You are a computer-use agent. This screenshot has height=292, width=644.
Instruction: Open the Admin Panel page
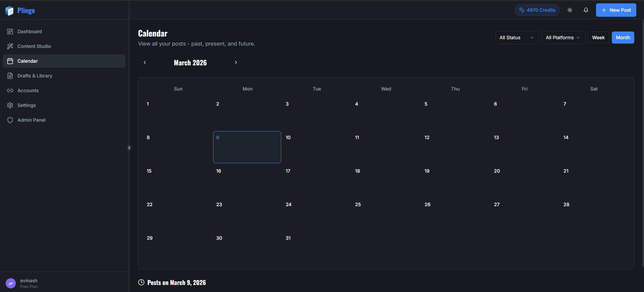(64, 120)
